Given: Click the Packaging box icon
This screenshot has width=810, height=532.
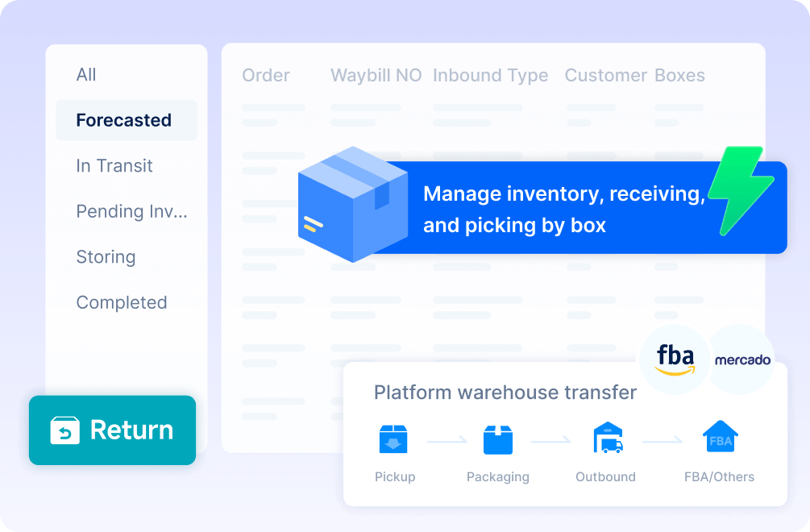Looking at the screenshot, I should point(497,438).
